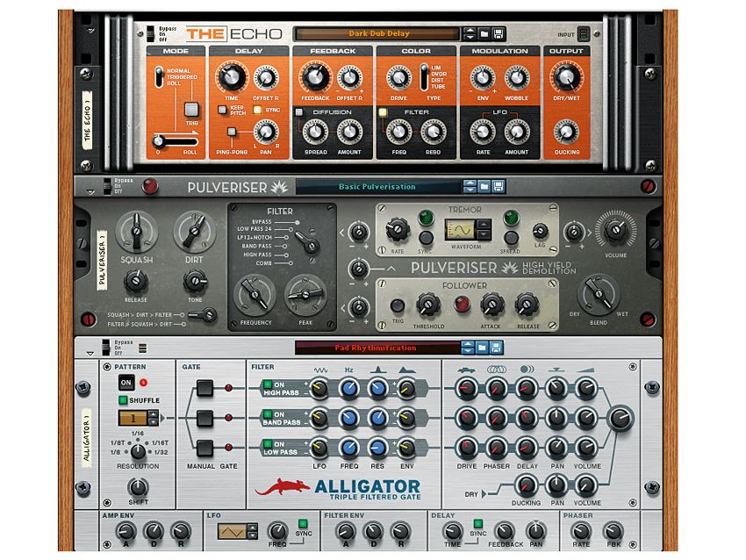Open the Basic Pulverisation patch name display
This screenshot has width=746, height=560.
378,186
